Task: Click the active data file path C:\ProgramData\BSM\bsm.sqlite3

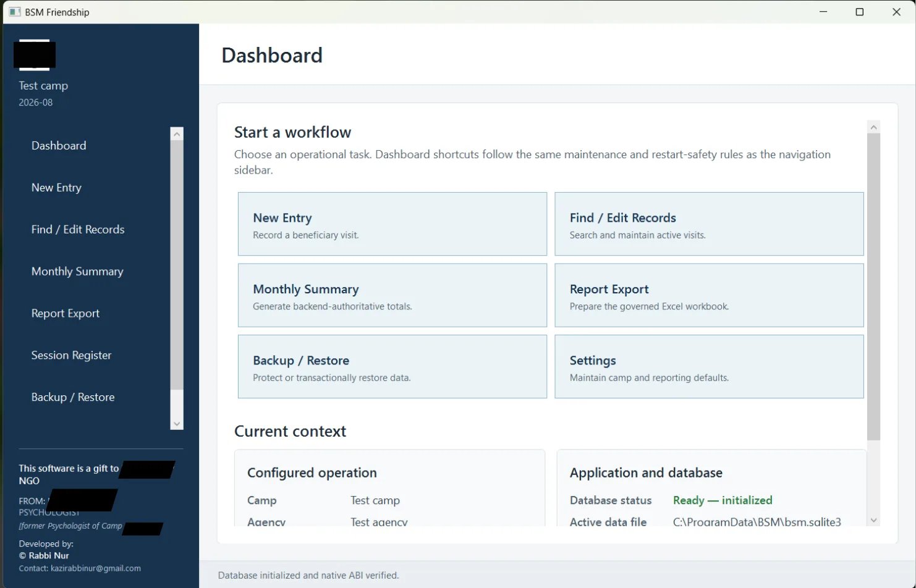Action: coord(757,522)
